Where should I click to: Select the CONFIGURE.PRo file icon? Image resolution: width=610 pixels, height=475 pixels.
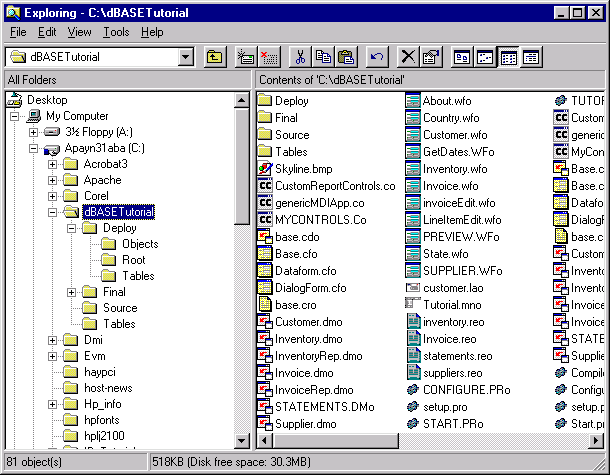(x=413, y=390)
